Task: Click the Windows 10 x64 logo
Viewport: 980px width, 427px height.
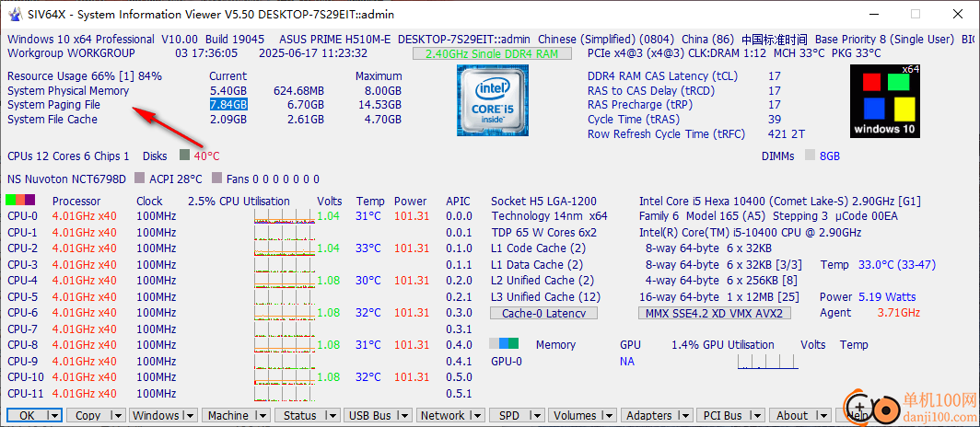Action: click(x=885, y=100)
